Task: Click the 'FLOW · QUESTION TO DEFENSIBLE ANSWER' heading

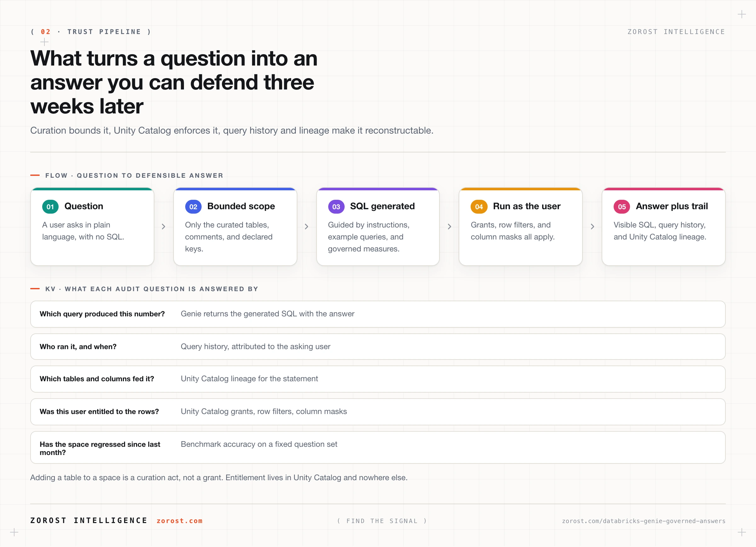Action: tap(134, 175)
